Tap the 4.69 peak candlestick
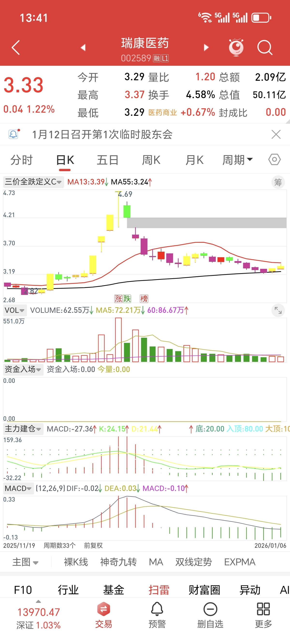The height and width of the screenshot is (644, 290). [x=118, y=209]
